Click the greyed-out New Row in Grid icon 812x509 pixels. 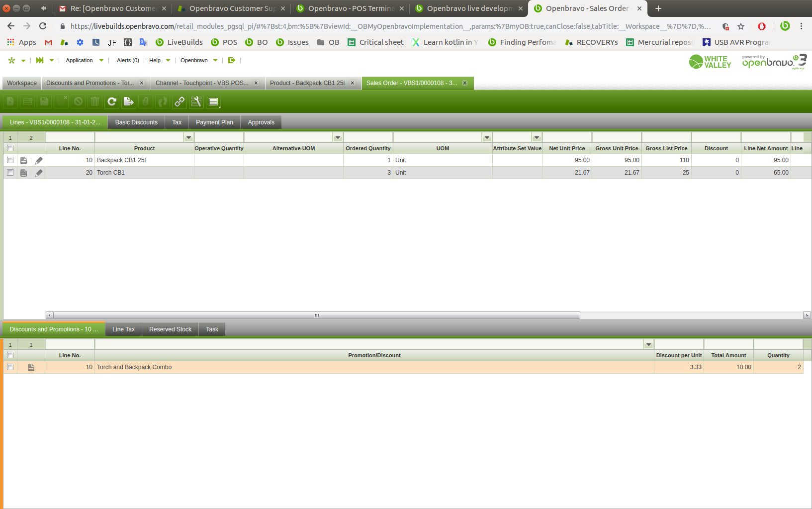coord(27,102)
